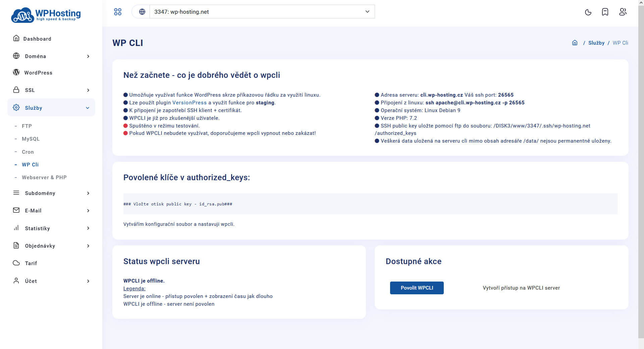The image size is (644, 349).
Task: Open the user accounts icon
Action: click(623, 12)
